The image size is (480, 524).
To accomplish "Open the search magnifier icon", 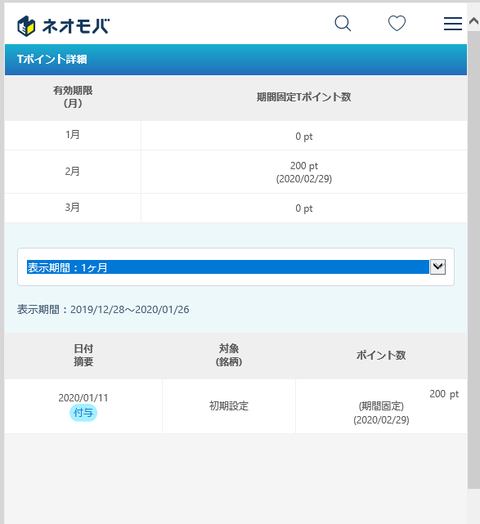I will coord(343,23).
